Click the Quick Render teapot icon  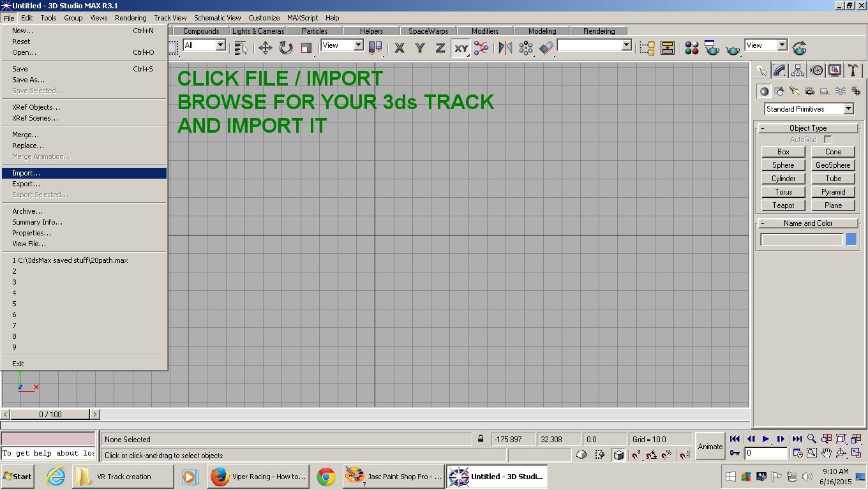pyautogui.click(x=733, y=48)
